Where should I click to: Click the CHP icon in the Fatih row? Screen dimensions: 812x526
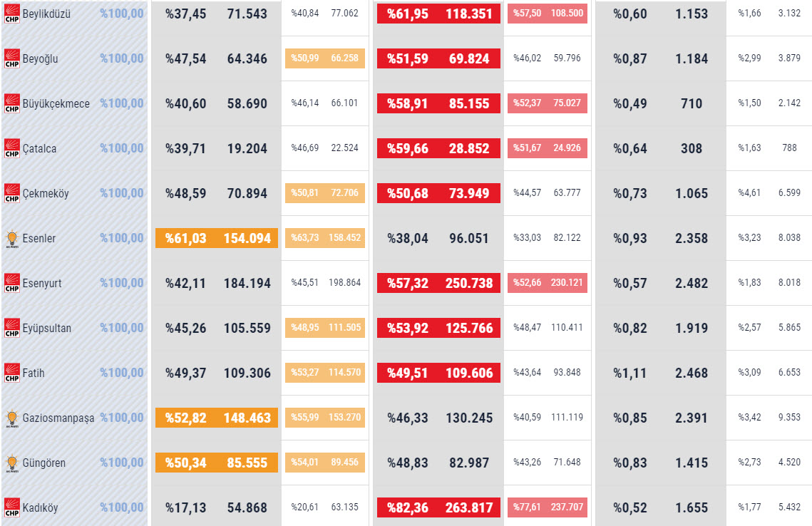[x=12, y=373]
